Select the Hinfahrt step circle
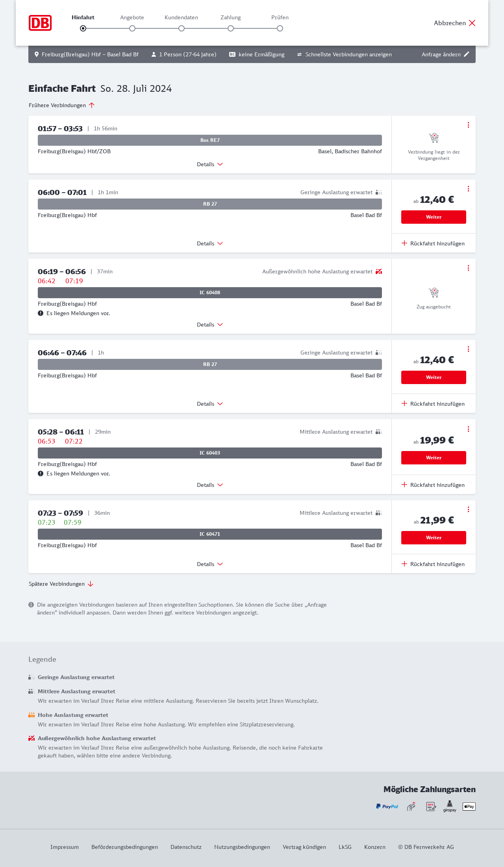Viewport: 504px width, 867px height. (83, 28)
